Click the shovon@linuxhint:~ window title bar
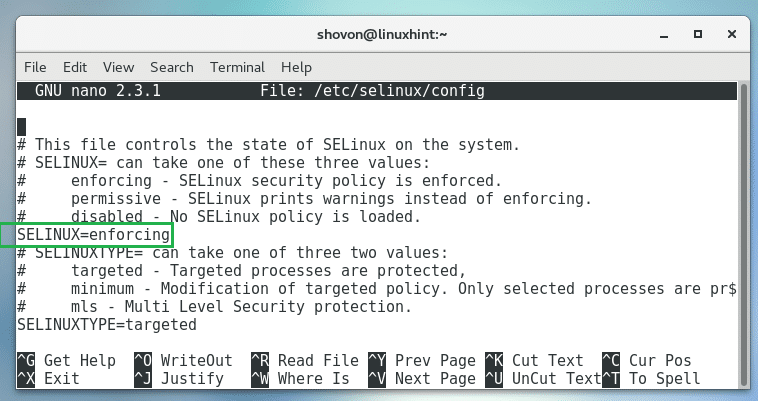This screenshot has width=758, height=401. coord(379,34)
